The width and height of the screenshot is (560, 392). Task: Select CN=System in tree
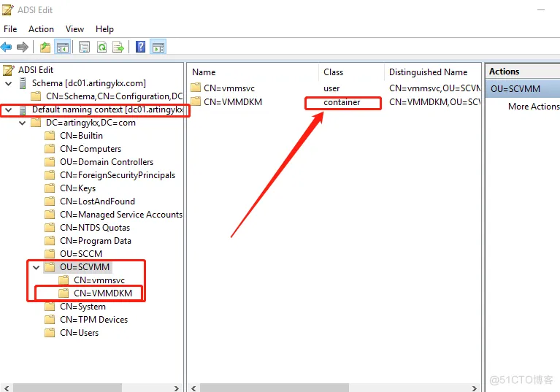(x=83, y=307)
